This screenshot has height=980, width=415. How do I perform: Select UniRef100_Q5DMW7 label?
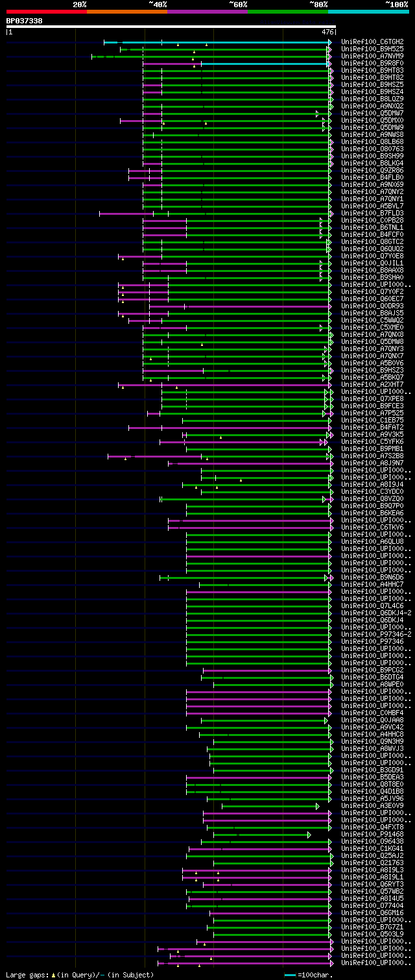point(372,113)
